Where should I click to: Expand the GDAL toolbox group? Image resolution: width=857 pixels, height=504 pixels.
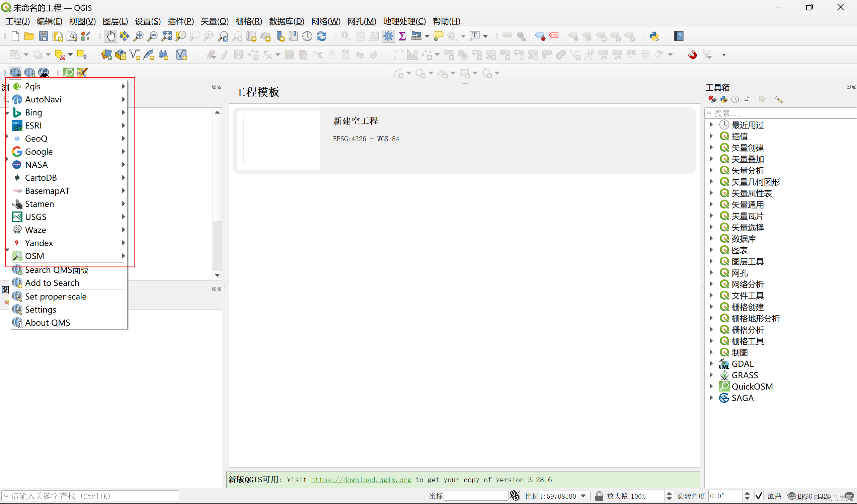pos(711,363)
